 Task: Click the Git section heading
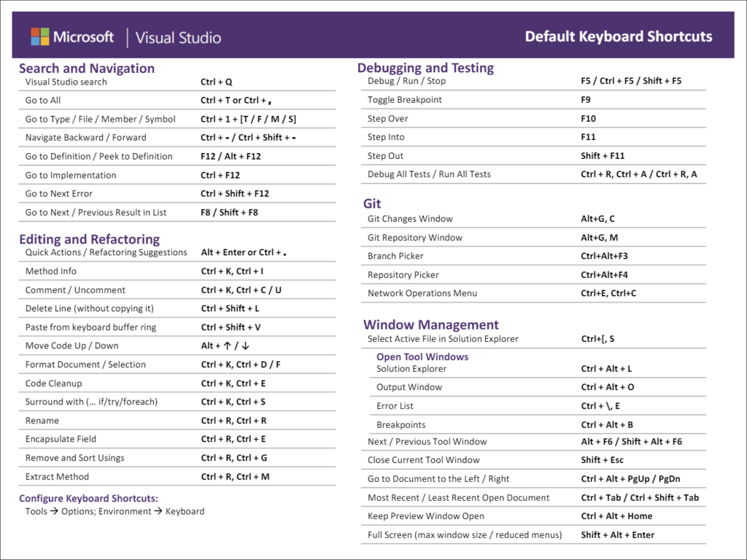coord(372,203)
